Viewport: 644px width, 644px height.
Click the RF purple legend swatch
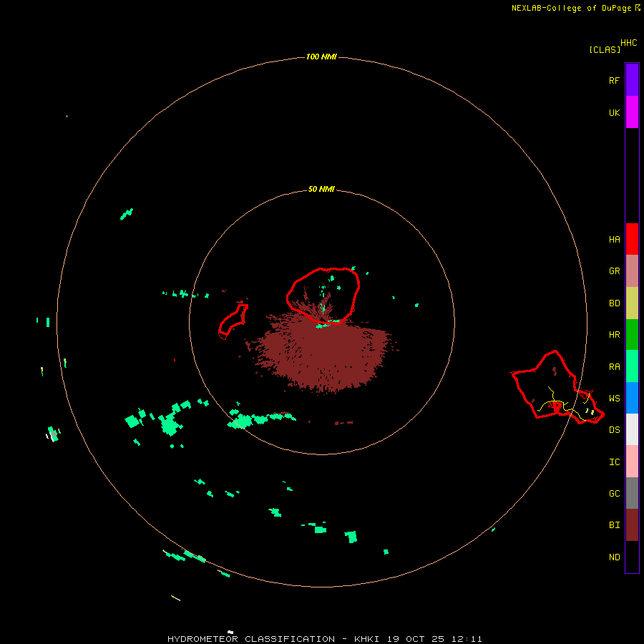(x=632, y=80)
